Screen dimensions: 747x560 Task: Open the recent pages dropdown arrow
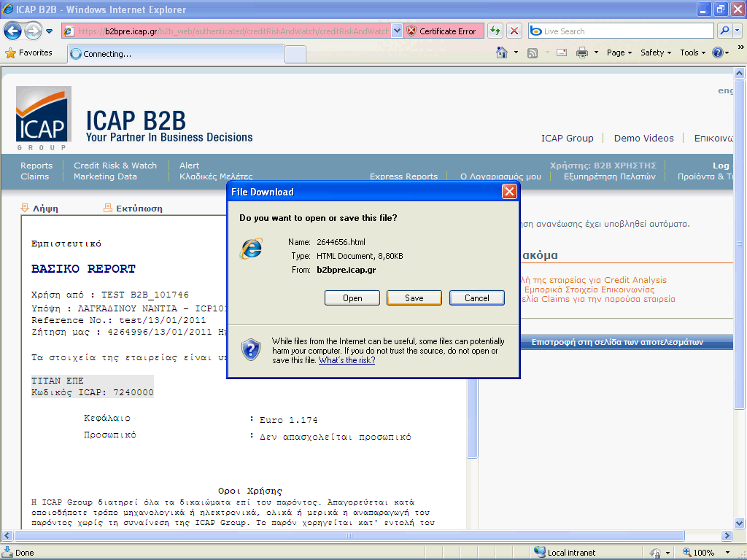pos(50,32)
